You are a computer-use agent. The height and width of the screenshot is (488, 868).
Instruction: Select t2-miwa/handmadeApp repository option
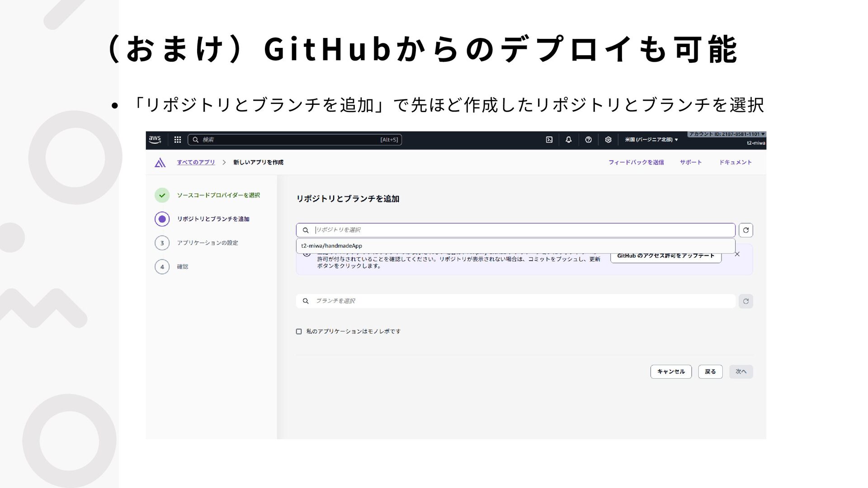(x=332, y=246)
